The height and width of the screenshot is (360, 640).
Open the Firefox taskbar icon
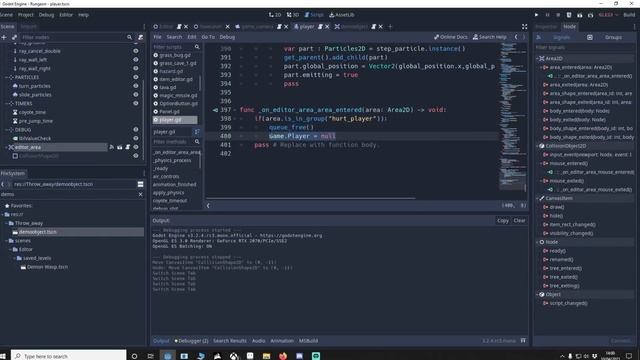(x=283, y=356)
